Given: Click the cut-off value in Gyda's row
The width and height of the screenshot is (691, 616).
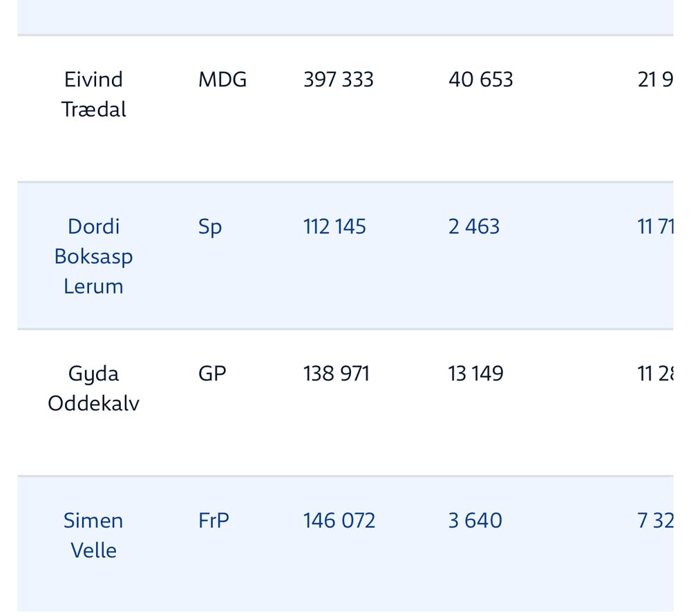Looking at the screenshot, I should click(655, 374).
